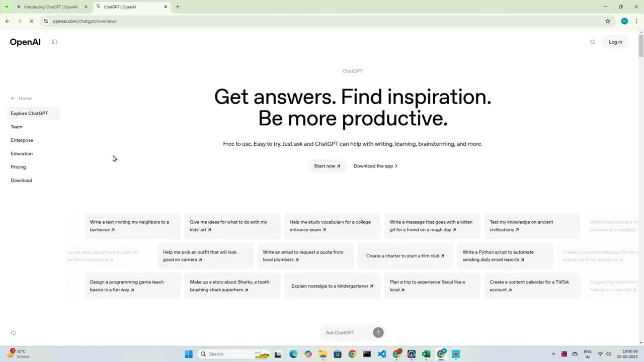Open the Windows Start button
This screenshot has width=644, height=362.
pyautogui.click(x=189, y=354)
